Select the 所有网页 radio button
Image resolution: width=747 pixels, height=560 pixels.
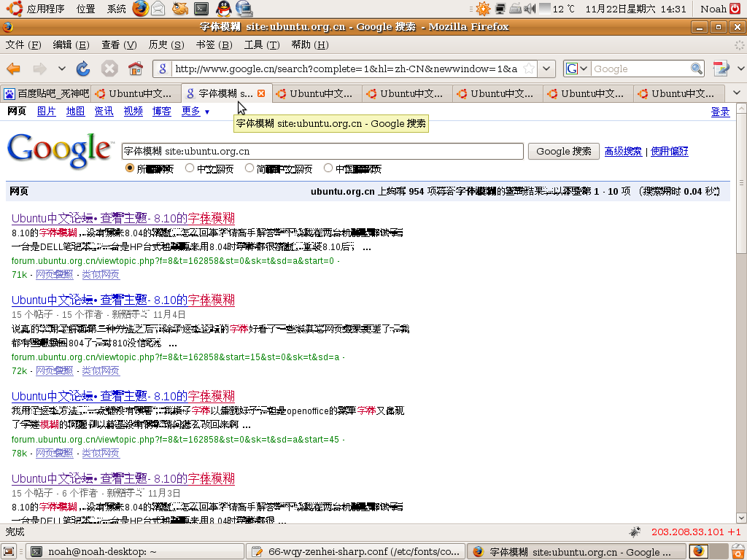(x=130, y=168)
